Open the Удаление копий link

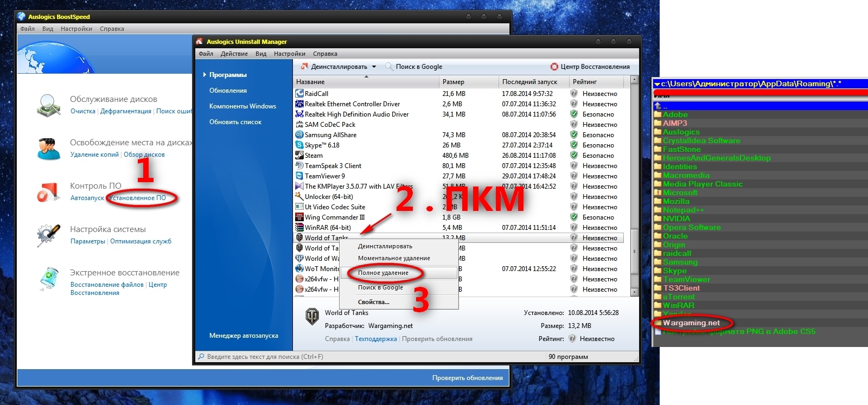(x=94, y=155)
